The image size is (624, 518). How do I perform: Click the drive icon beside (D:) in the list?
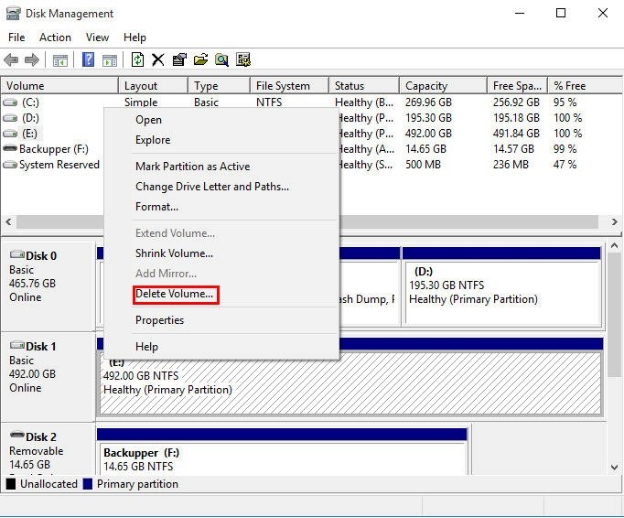(10, 118)
